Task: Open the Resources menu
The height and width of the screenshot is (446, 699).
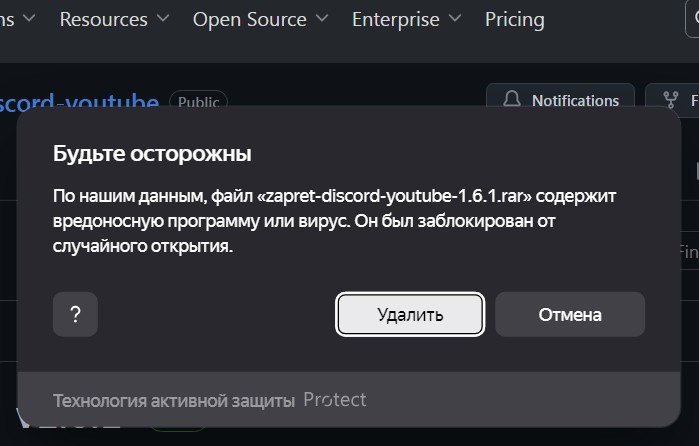Action: [x=103, y=20]
